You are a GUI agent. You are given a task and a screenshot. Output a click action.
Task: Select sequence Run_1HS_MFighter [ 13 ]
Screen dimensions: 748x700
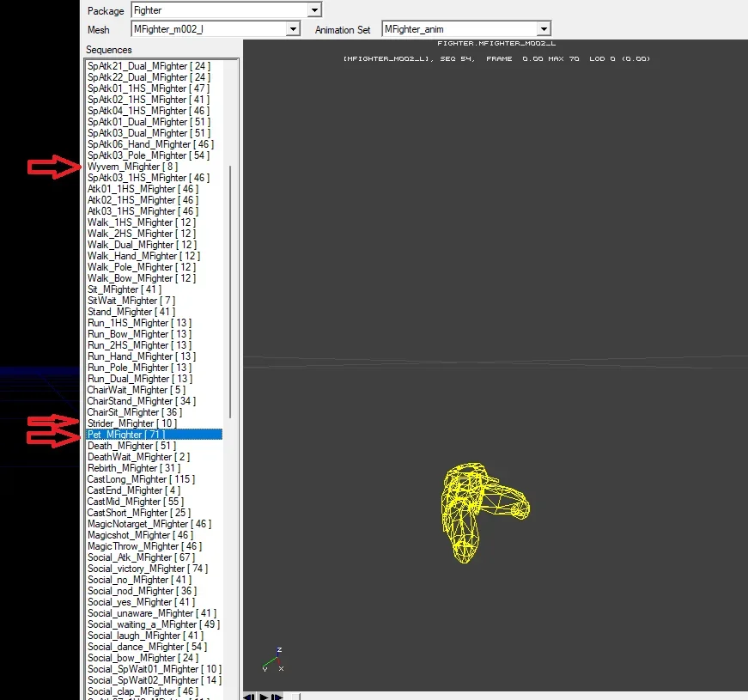pyautogui.click(x=139, y=323)
